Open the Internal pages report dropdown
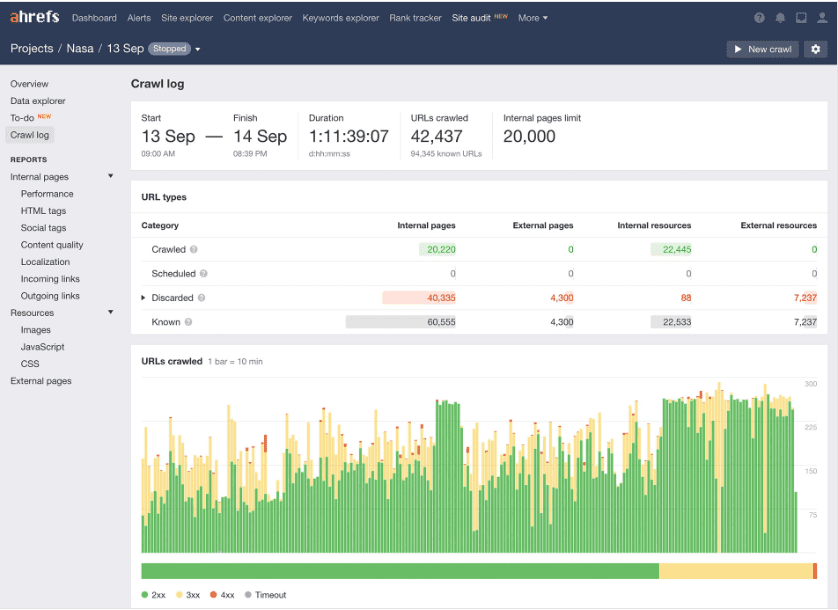This screenshot has height=610, width=838. [110, 176]
